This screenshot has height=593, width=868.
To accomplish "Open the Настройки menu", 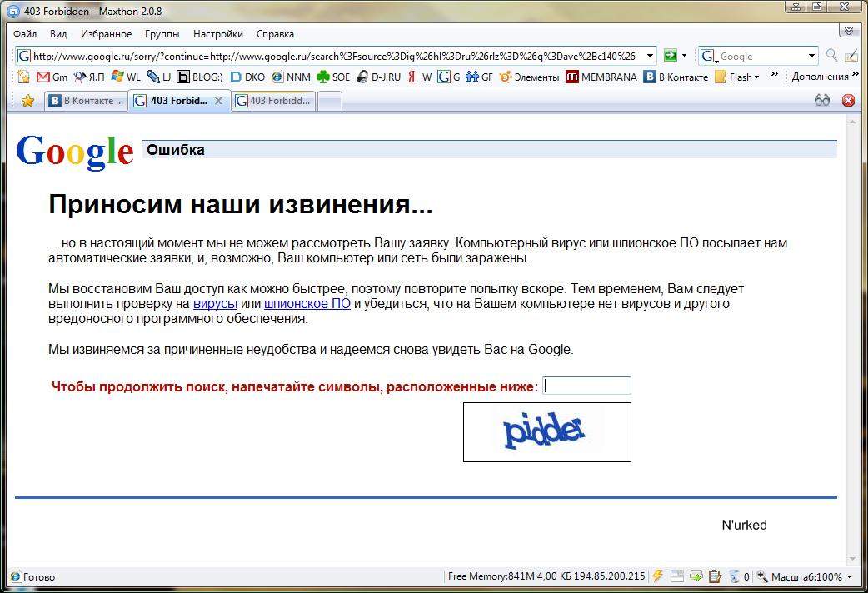I will tap(217, 34).
